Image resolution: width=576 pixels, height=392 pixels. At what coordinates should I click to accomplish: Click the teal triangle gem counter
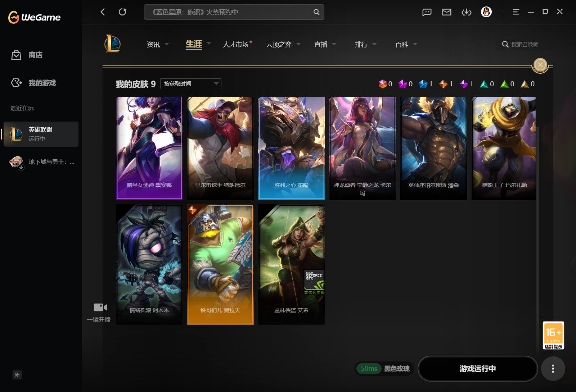tap(487, 84)
